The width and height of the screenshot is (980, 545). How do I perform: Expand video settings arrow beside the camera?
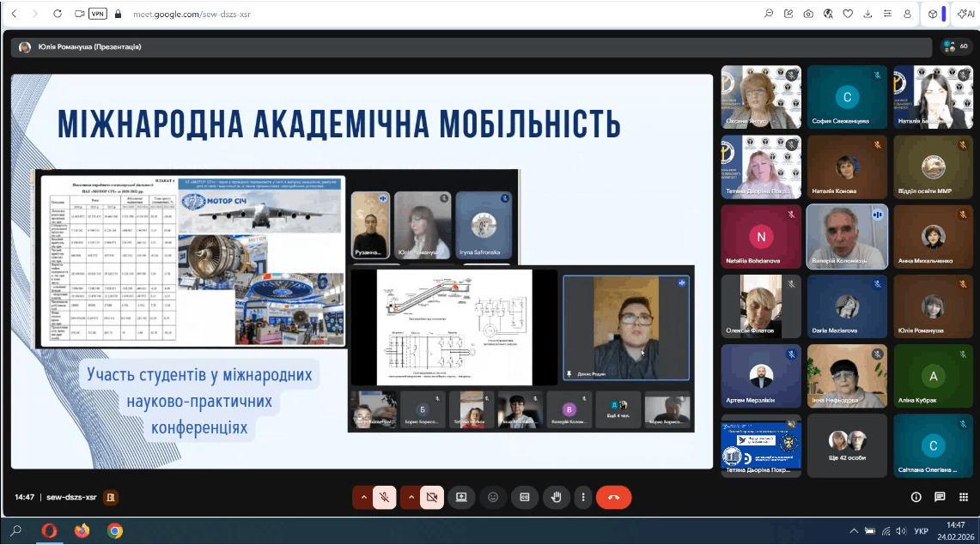[411, 497]
